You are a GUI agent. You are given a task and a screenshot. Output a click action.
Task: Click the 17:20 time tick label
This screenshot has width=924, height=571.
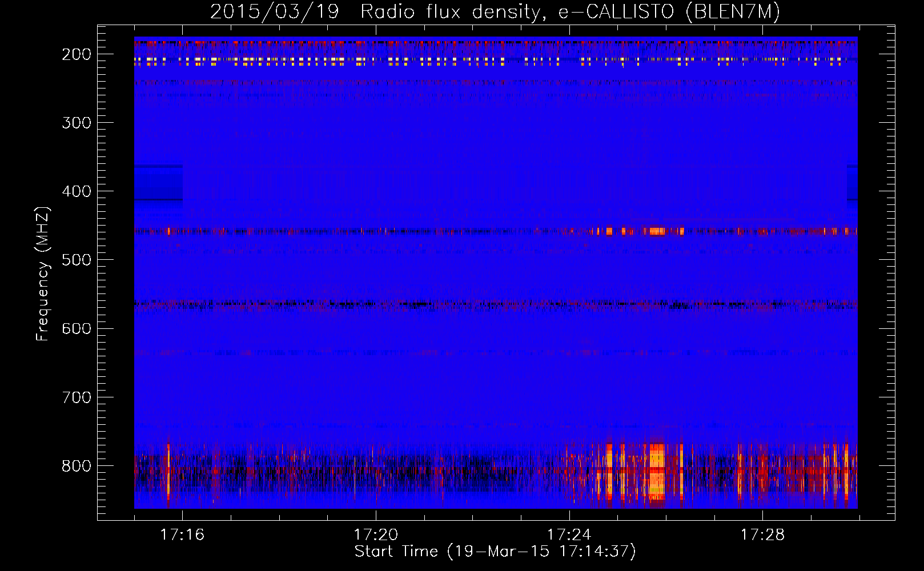[376, 534]
